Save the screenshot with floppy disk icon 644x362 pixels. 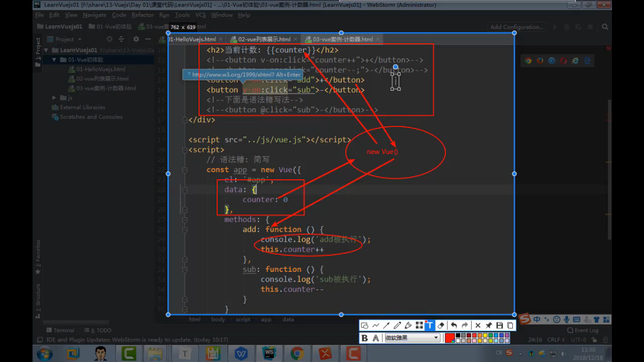500,326
